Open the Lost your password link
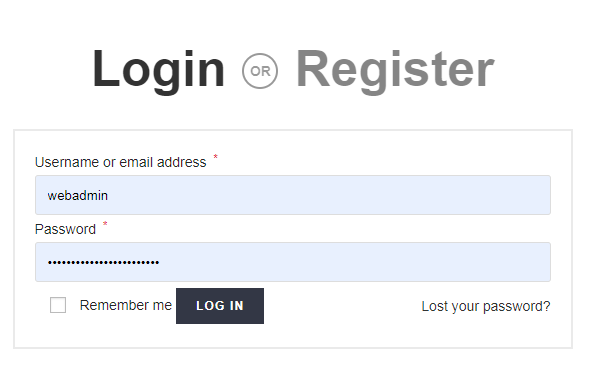The width and height of the screenshot is (590, 374). (x=486, y=306)
